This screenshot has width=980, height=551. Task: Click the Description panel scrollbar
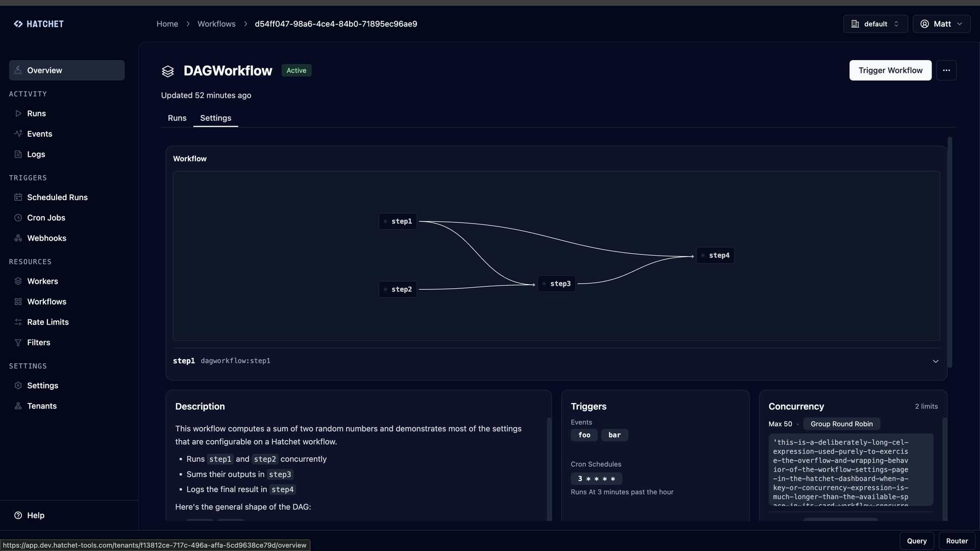(x=549, y=469)
